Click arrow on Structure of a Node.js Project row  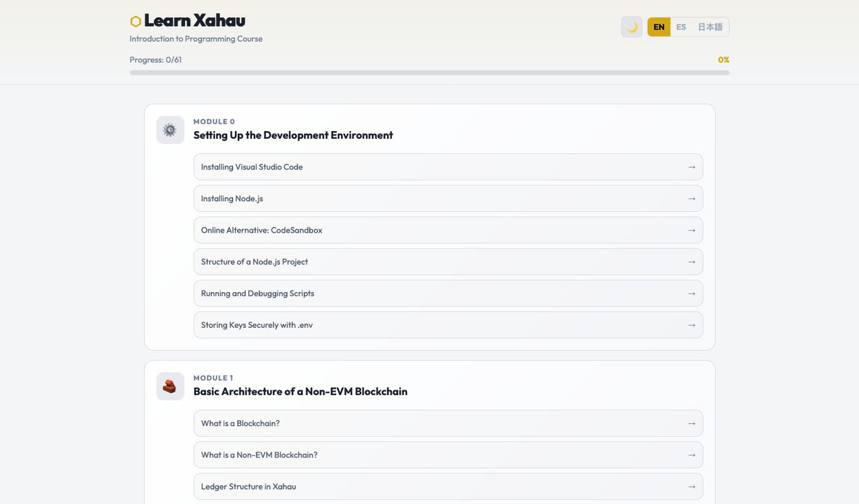(691, 262)
